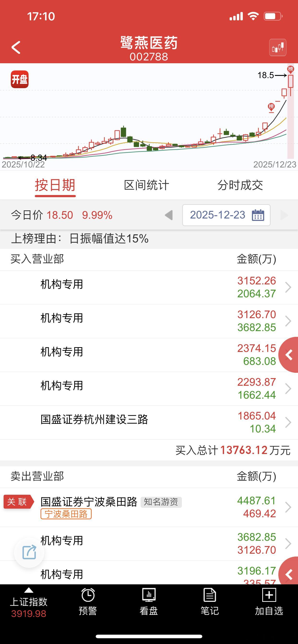The width and height of the screenshot is (298, 644).
Task: Open 国盛证券宁波桑田路 seller details
Action: coord(89,501)
